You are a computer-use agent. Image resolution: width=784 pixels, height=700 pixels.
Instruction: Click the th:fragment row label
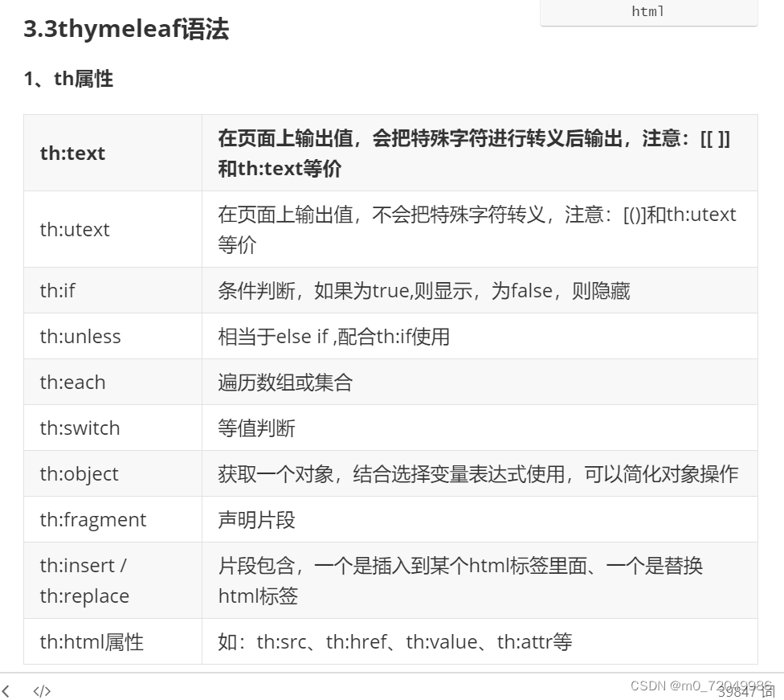tap(93, 519)
